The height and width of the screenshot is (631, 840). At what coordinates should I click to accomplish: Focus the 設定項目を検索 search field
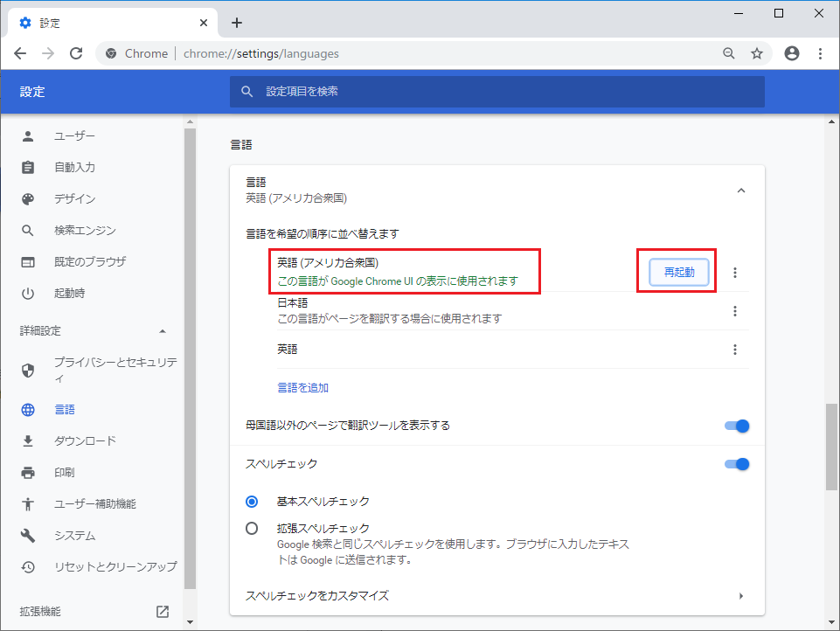(497, 92)
